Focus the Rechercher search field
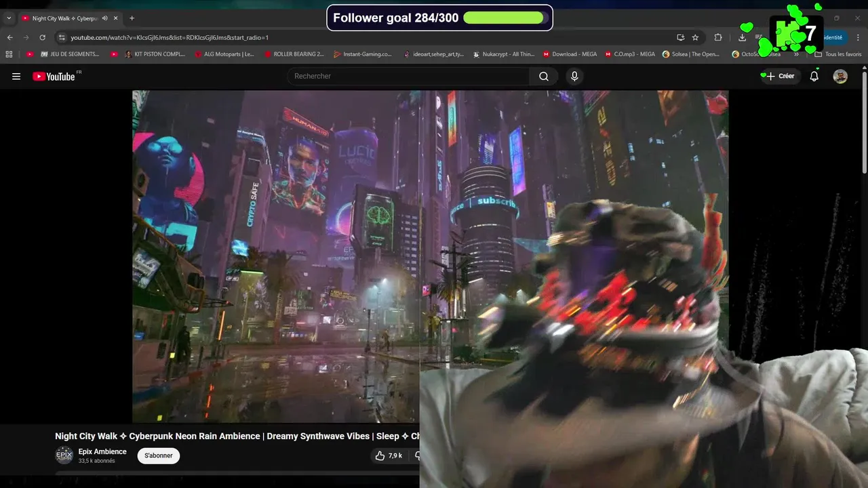Image resolution: width=868 pixels, height=488 pixels. tap(409, 77)
